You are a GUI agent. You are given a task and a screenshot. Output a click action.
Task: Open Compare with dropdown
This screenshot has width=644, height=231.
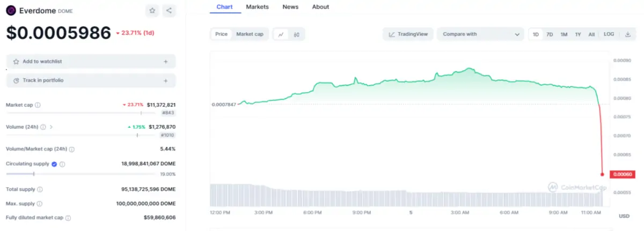click(x=480, y=34)
